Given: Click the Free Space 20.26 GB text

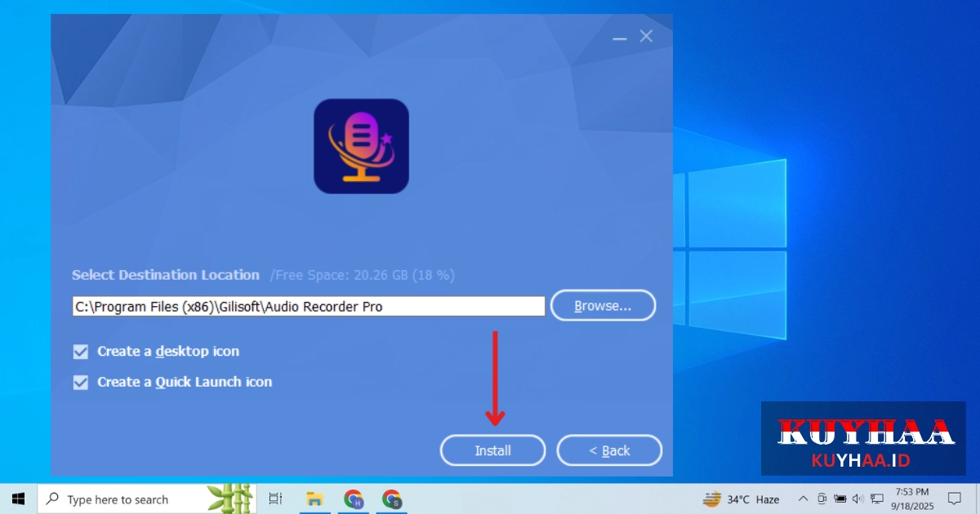Looking at the screenshot, I should pos(363,275).
